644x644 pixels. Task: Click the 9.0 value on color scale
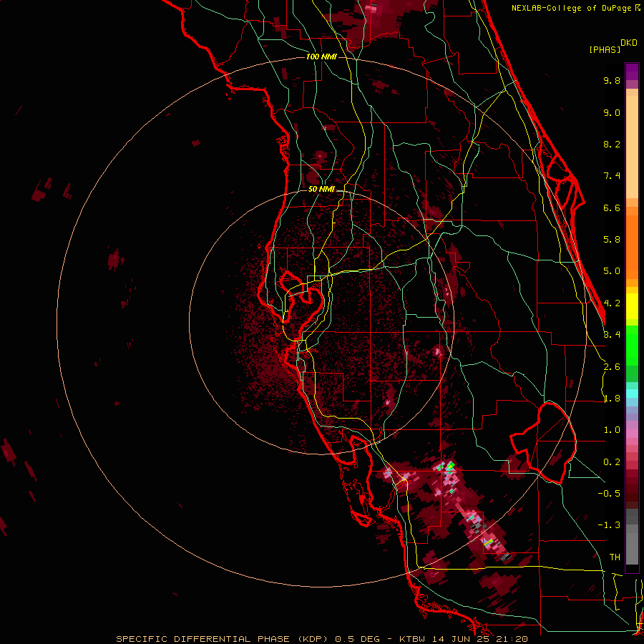click(x=612, y=112)
